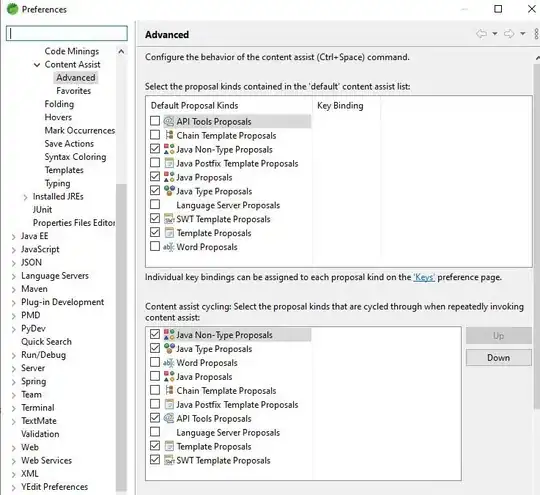540x495 pixels.
Task: Select Quick Search preference page
Action: point(46,341)
